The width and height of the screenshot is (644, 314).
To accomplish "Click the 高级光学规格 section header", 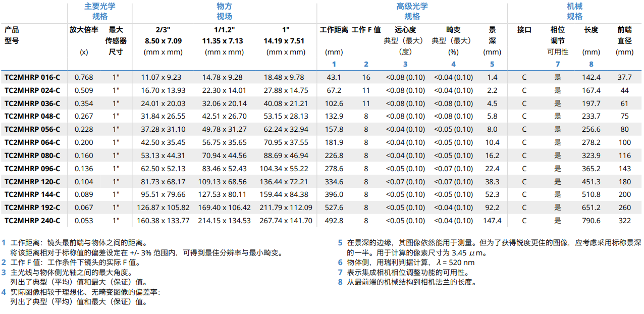I will 412,11.
